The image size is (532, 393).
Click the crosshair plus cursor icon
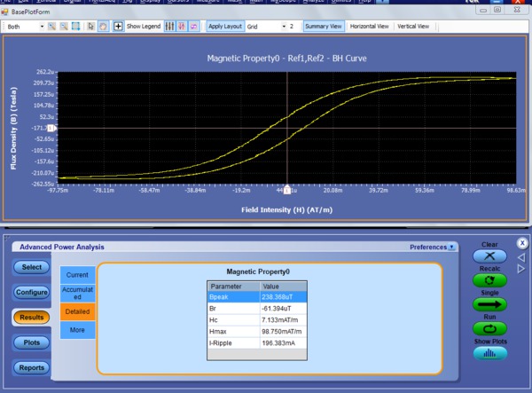click(118, 27)
